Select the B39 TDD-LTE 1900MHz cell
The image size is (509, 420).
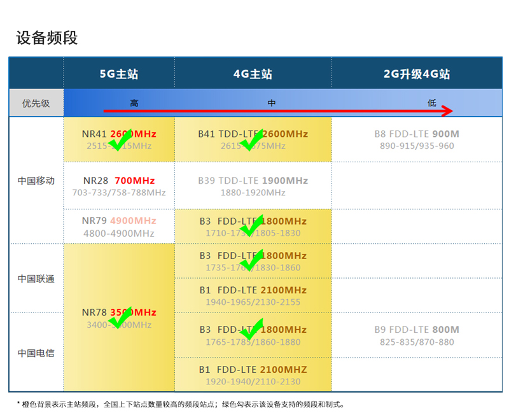tap(253, 186)
